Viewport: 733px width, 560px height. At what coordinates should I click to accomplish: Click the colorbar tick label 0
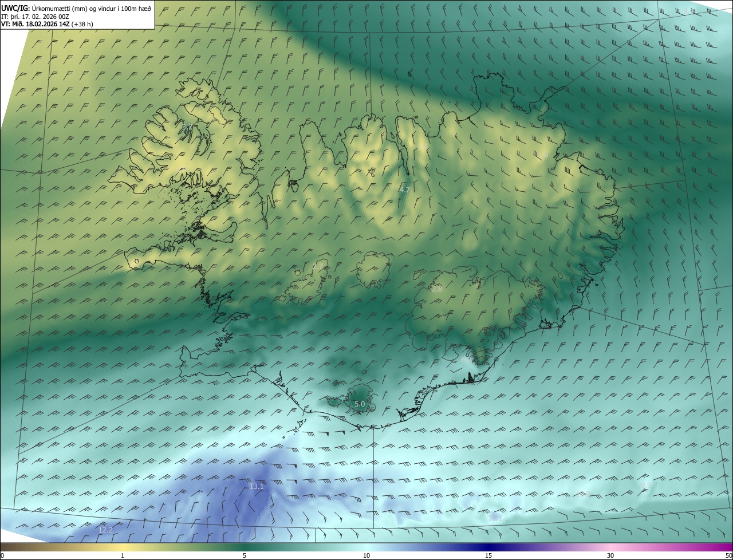(2, 555)
